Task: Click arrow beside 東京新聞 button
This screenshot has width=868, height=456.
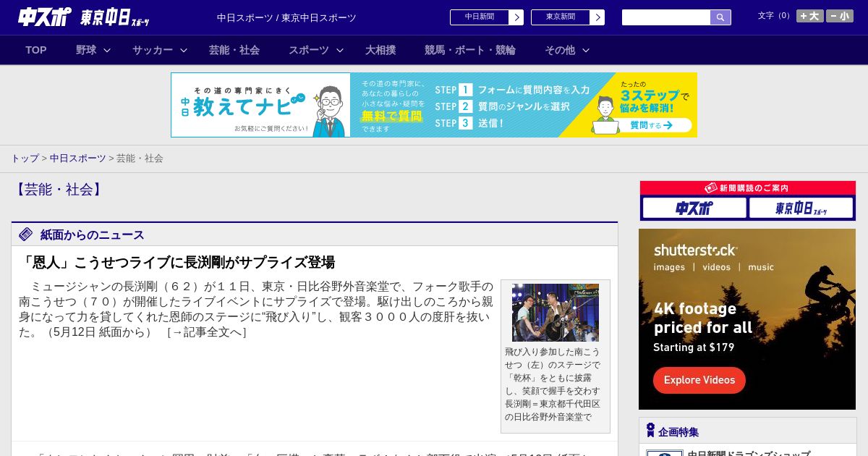Action: [x=597, y=17]
